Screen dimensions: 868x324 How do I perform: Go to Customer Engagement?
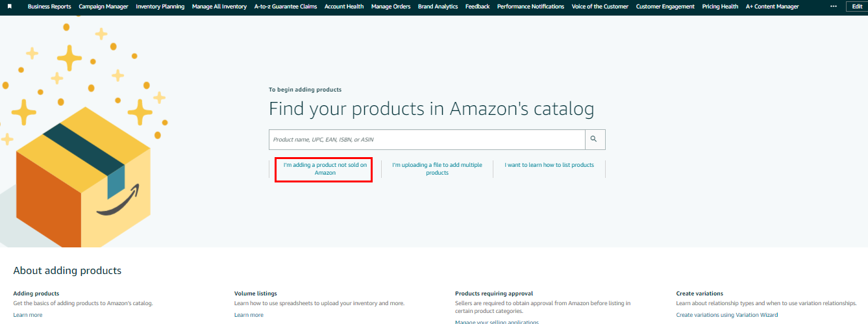point(665,6)
